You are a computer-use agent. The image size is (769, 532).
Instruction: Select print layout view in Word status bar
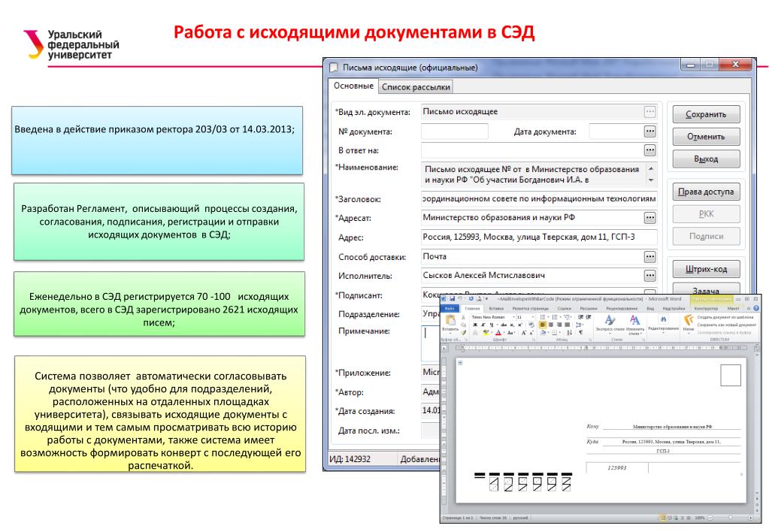663,518
